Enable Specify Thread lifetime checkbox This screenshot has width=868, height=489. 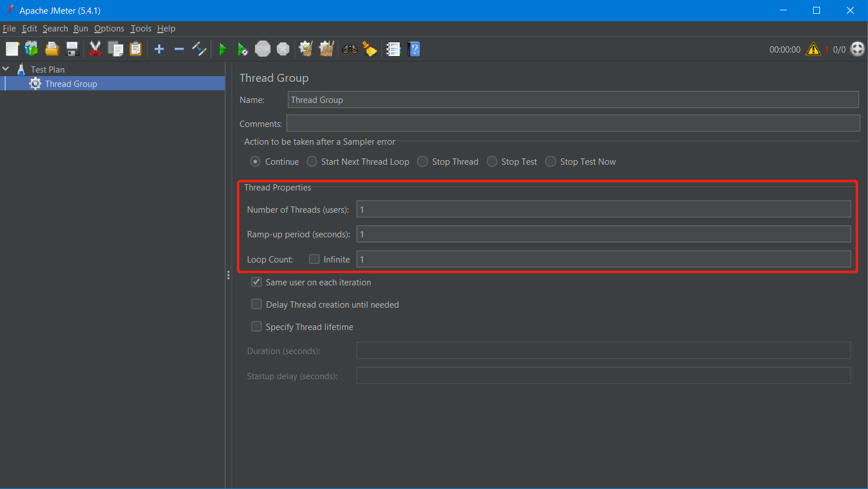pyautogui.click(x=257, y=327)
